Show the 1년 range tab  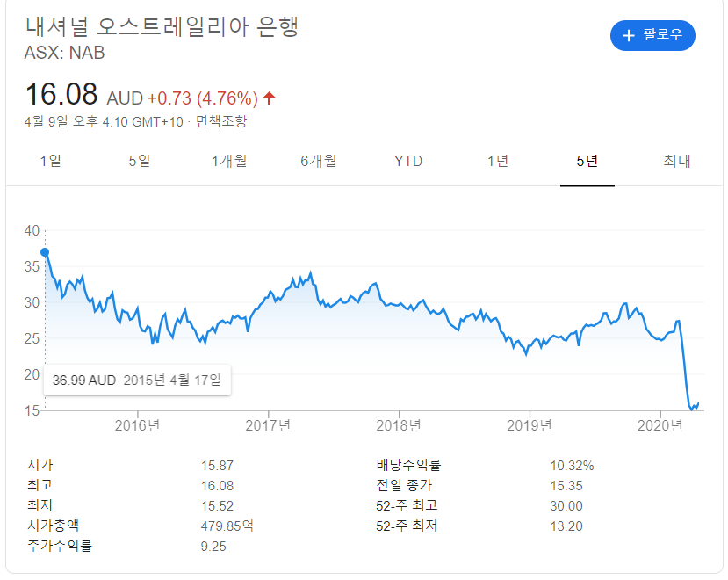[498, 162]
